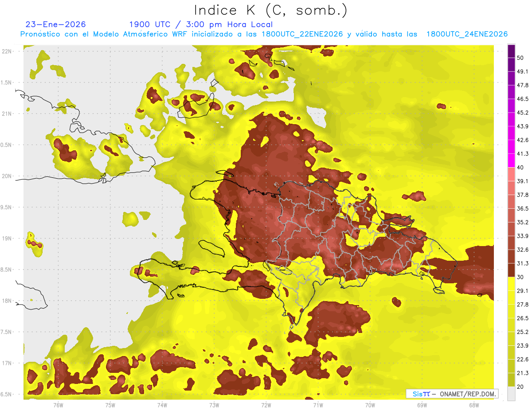This screenshot has height=411, width=532.
Task: Click longitude label '74W'
Action: pyautogui.click(x=162, y=405)
